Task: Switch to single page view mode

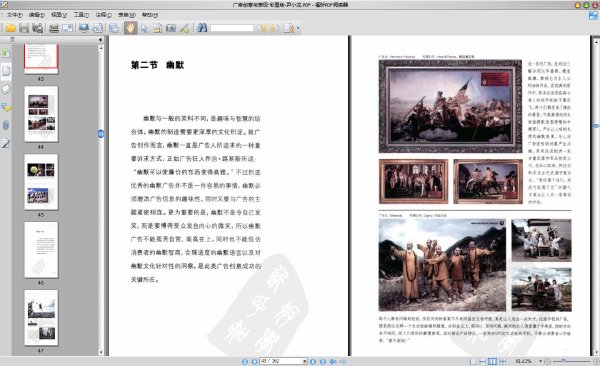Action: (x=473, y=361)
